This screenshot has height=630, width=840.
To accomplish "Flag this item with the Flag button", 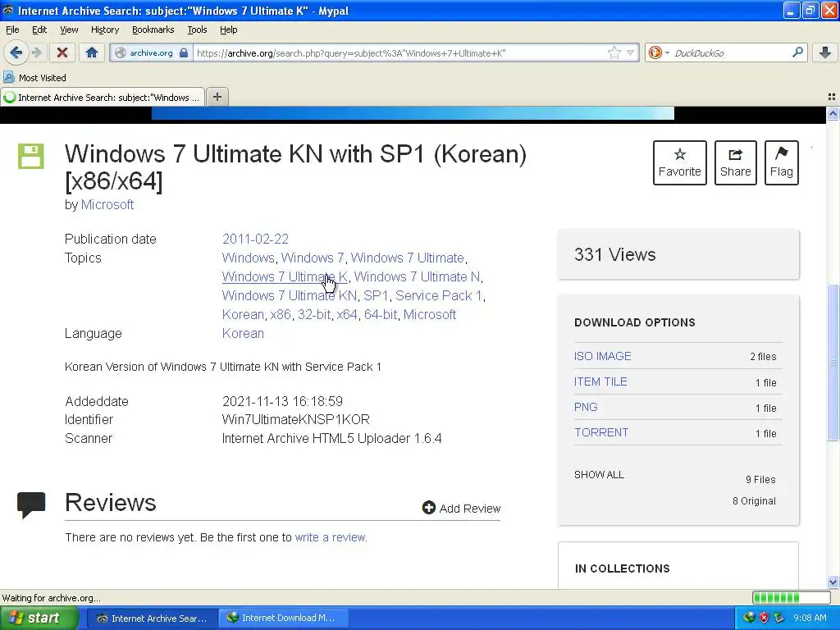I will [x=781, y=163].
